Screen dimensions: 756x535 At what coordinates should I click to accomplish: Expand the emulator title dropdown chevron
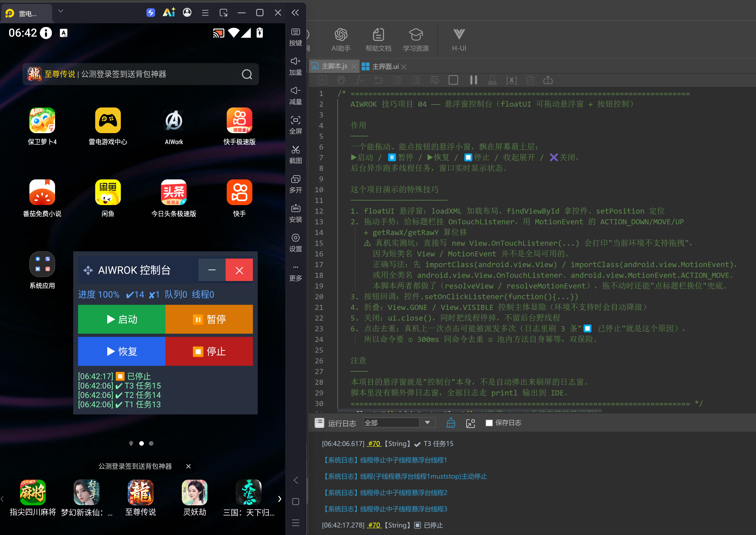click(61, 11)
